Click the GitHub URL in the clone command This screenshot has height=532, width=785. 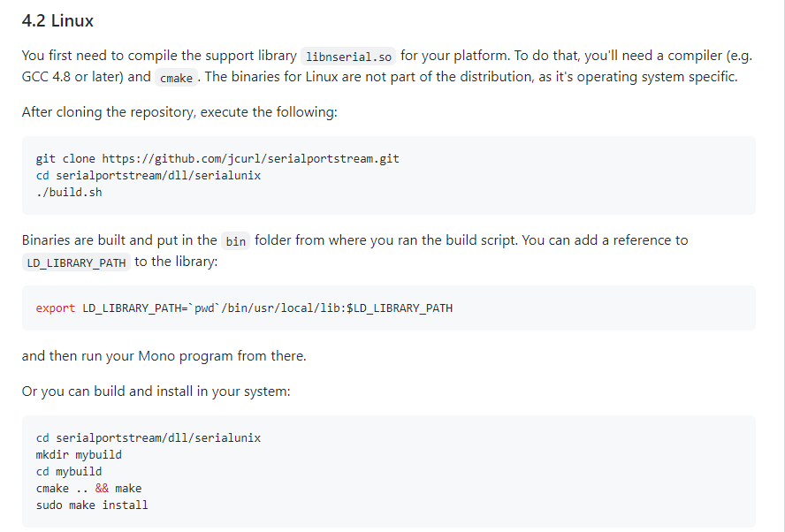251,159
